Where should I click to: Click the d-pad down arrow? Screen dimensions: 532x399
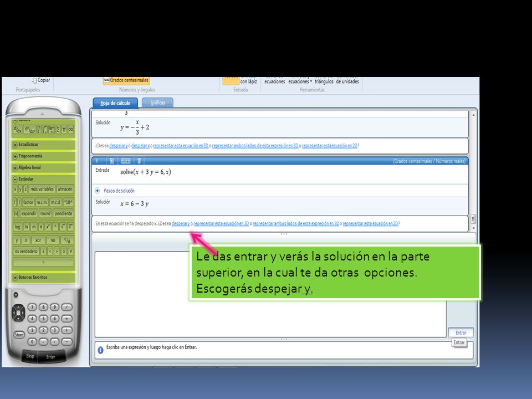coord(18,319)
